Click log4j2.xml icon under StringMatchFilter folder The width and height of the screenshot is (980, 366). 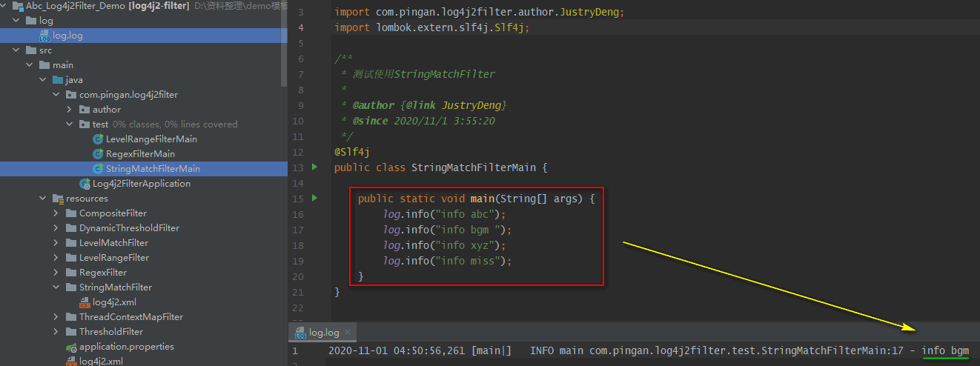pyautogui.click(x=85, y=302)
